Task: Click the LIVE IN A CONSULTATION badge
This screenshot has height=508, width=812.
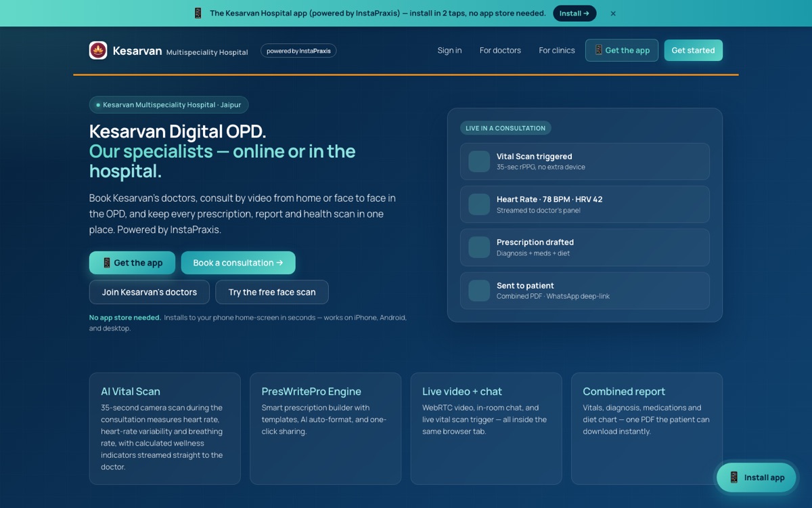Action: 505,128
